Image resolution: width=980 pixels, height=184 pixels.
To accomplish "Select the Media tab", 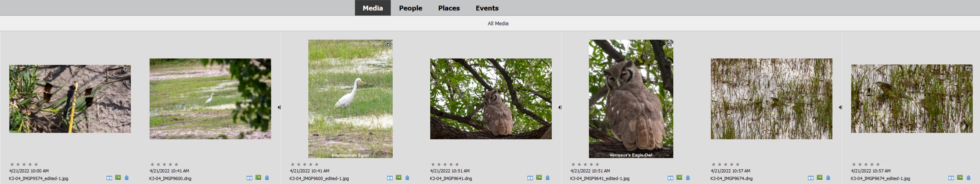I will pyautogui.click(x=373, y=8).
